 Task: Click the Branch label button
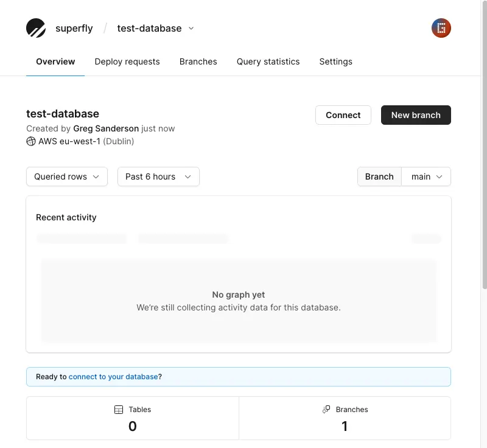coord(379,177)
